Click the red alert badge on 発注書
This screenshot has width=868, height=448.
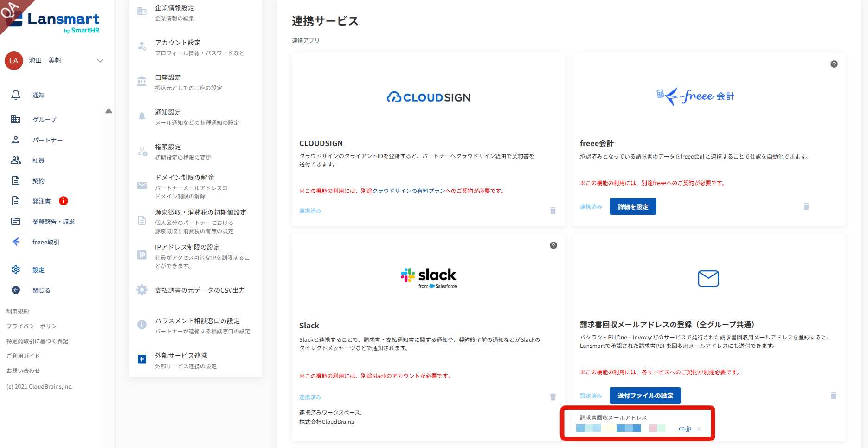pyautogui.click(x=64, y=201)
